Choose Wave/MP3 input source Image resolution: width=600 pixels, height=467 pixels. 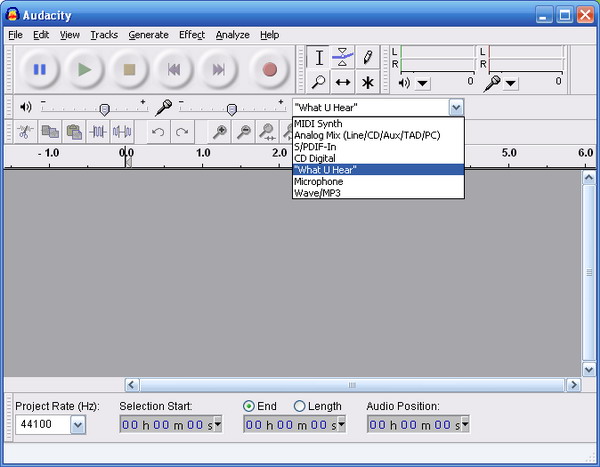click(x=378, y=193)
